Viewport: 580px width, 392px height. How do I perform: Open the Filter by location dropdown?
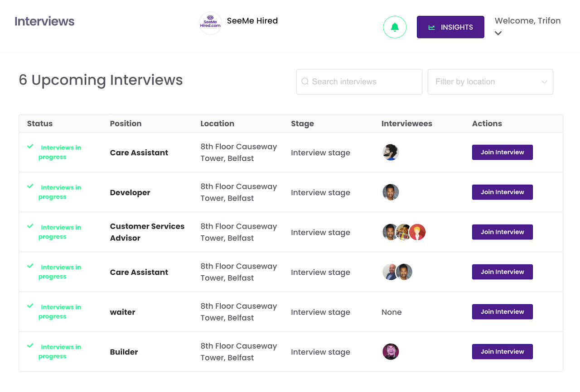[x=490, y=82]
